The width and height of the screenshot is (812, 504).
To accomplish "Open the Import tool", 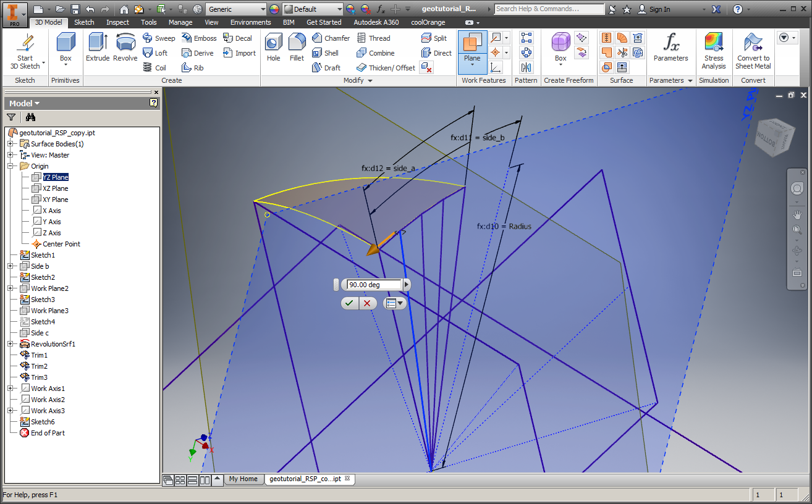I will click(239, 53).
